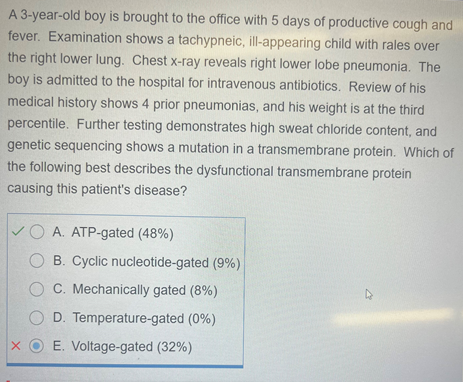
Task: Click the 'D. Temperature-gated' answer label
Action: 119,318
